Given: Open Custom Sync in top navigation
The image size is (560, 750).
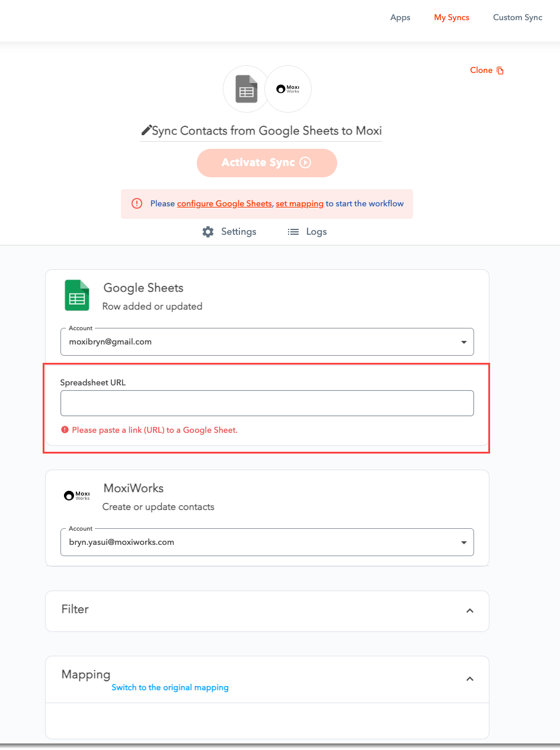Looking at the screenshot, I should point(517,17).
